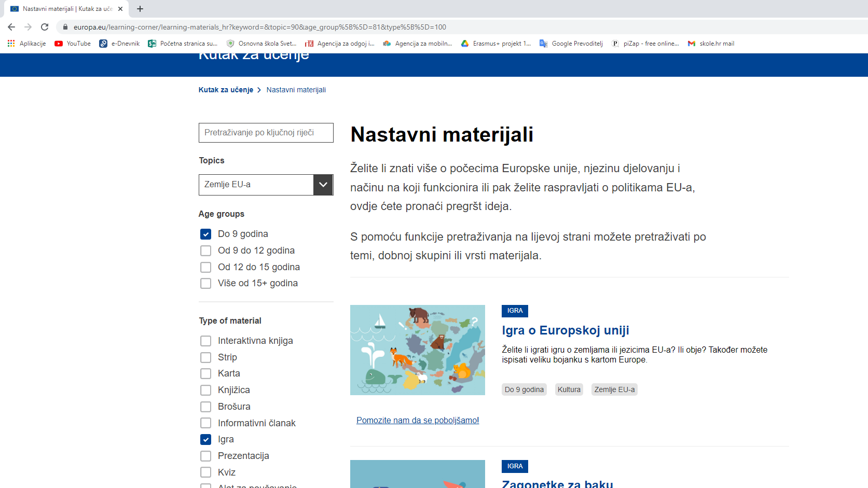The height and width of the screenshot is (488, 868).
Task: Expand the Topics dropdown arrow
Action: 323,185
